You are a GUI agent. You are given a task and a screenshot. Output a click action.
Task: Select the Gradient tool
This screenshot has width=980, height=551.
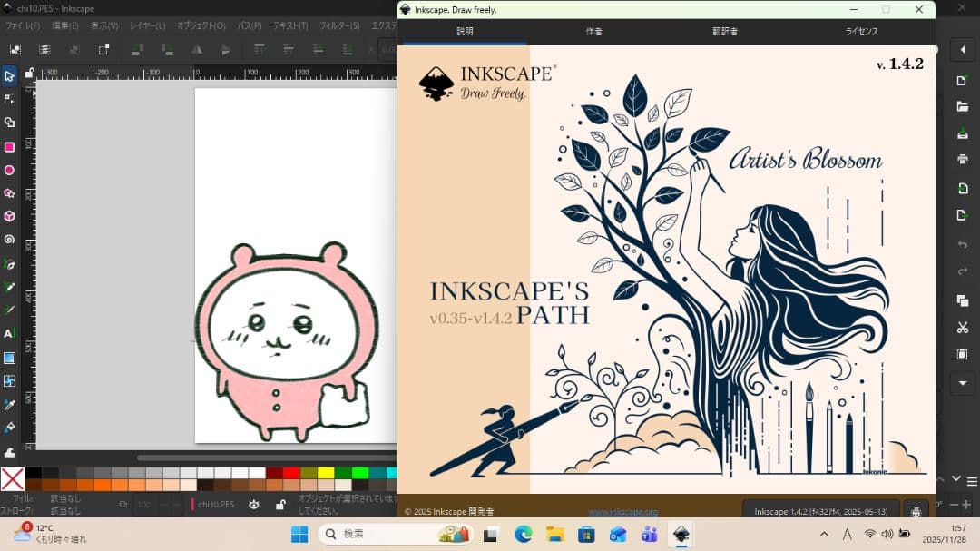pyautogui.click(x=9, y=358)
